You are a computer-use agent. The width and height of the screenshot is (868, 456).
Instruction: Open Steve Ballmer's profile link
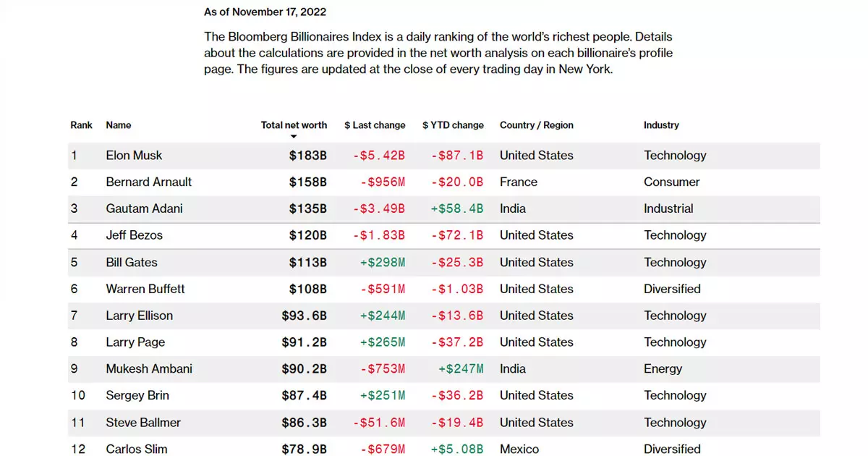tap(143, 423)
